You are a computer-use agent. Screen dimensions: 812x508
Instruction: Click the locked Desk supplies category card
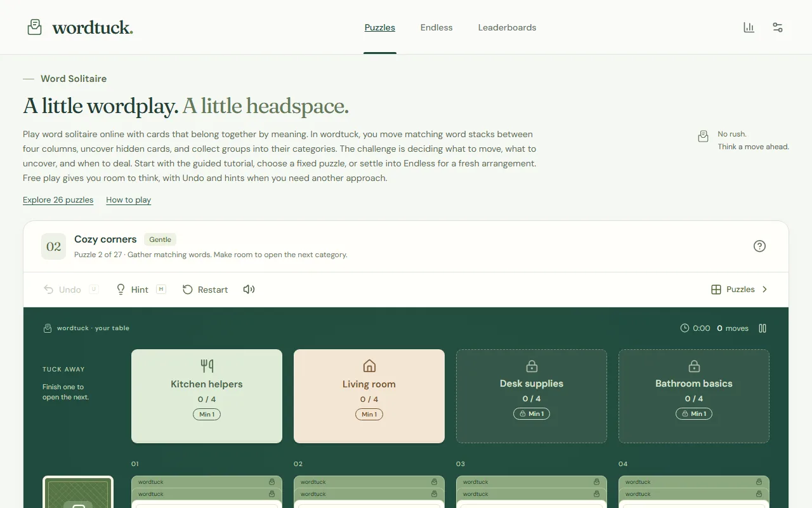[532, 396]
